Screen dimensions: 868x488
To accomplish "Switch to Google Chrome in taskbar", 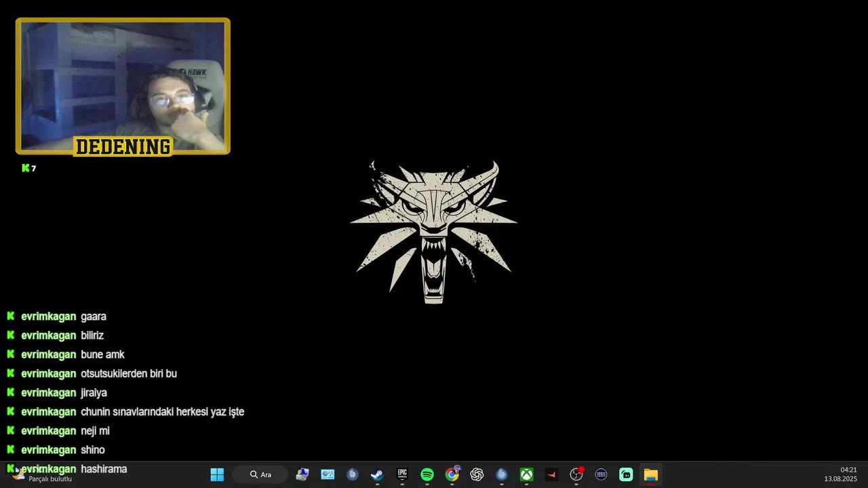I will tap(452, 474).
